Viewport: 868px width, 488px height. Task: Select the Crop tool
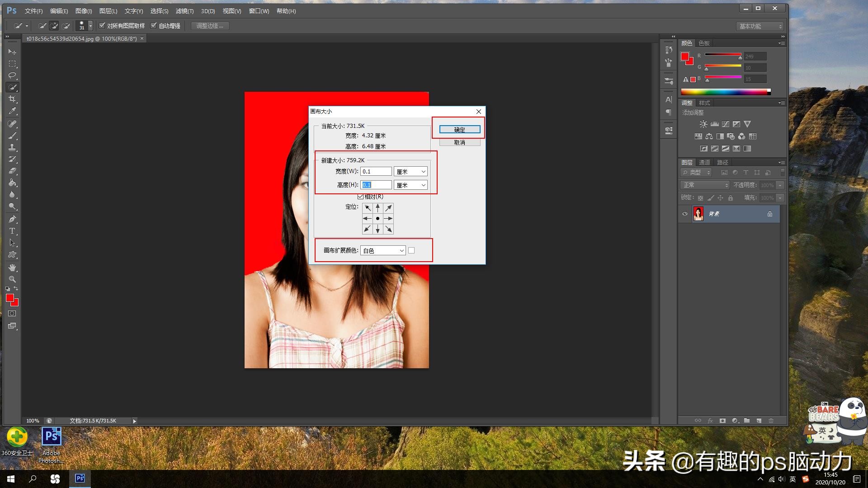(12, 99)
